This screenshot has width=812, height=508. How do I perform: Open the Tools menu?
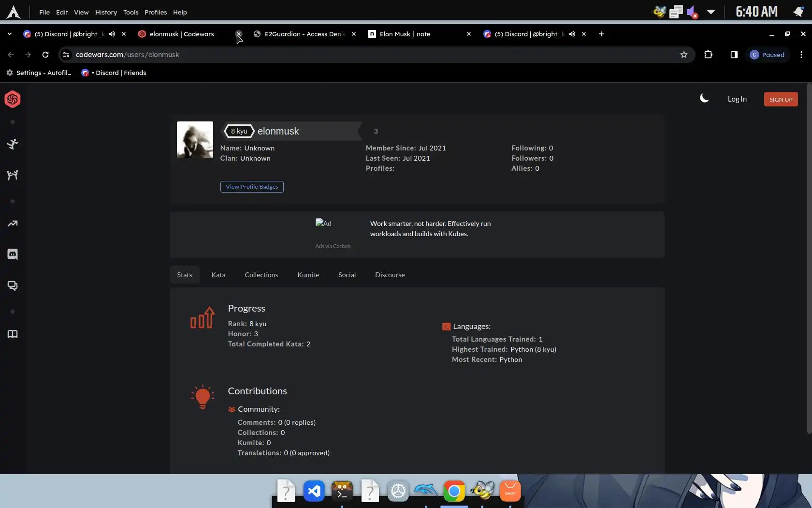click(130, 12)
